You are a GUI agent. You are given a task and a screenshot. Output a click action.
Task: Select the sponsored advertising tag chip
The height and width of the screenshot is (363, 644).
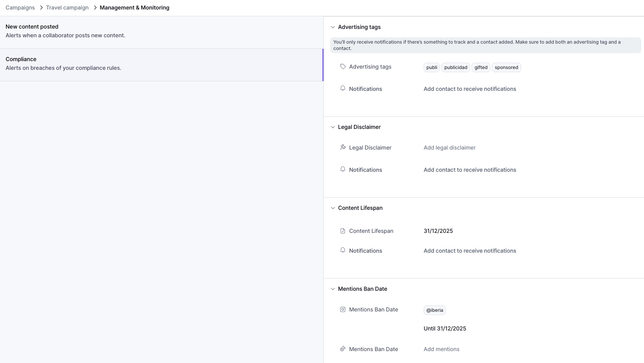point(506,67)
